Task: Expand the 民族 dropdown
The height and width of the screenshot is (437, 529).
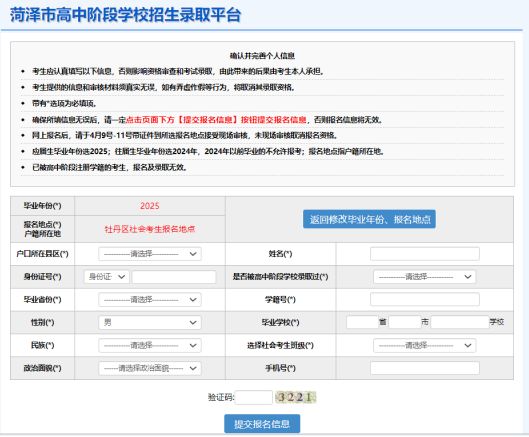Action: (150, 346)
